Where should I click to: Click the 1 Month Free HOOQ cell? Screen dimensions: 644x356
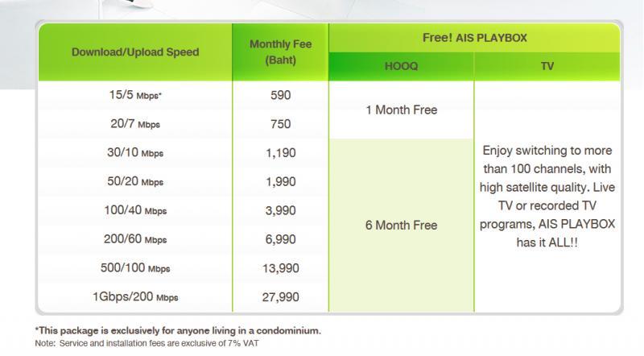402,110
